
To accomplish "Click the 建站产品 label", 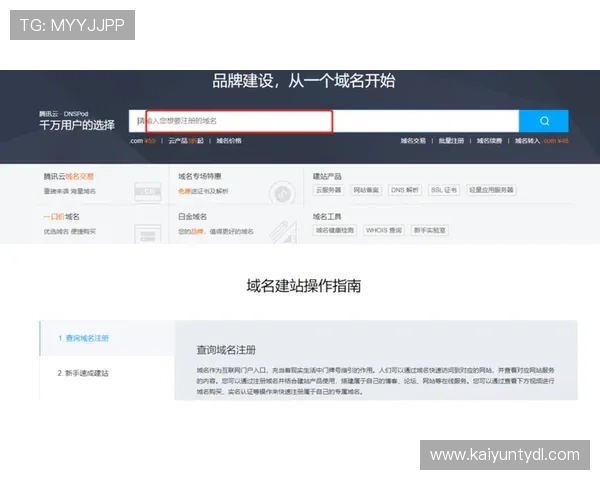I will (x=327, y=176).
